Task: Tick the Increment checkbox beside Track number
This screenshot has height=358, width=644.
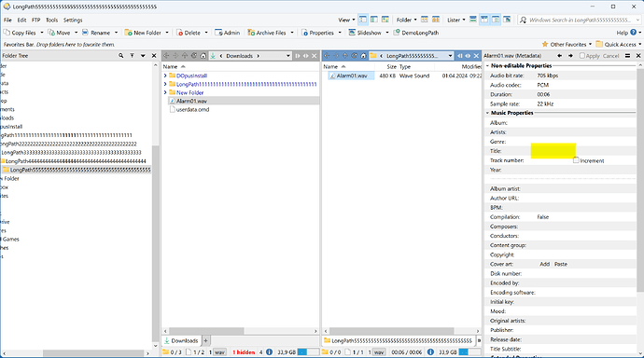Action: (576, 160)
